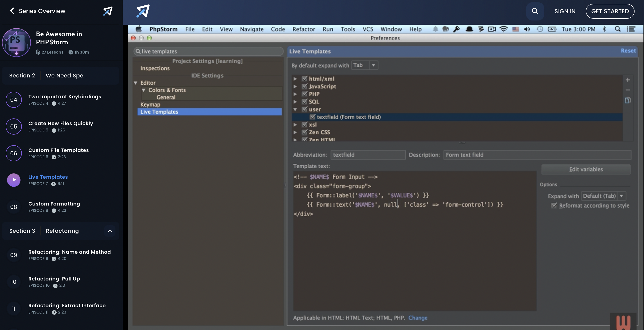Viewport: 644px width, 330px height.
Task: Click the Change applicable contexts link
Action: tap(418, 318)
